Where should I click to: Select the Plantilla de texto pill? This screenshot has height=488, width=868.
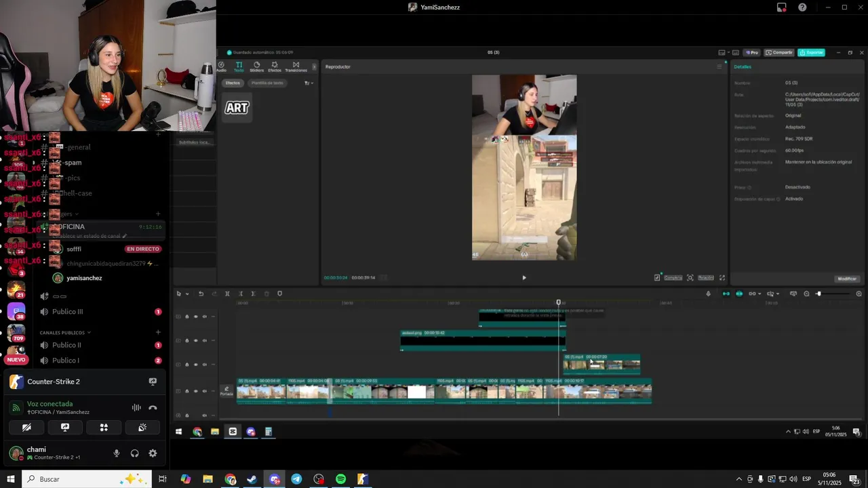click(267, 83)
